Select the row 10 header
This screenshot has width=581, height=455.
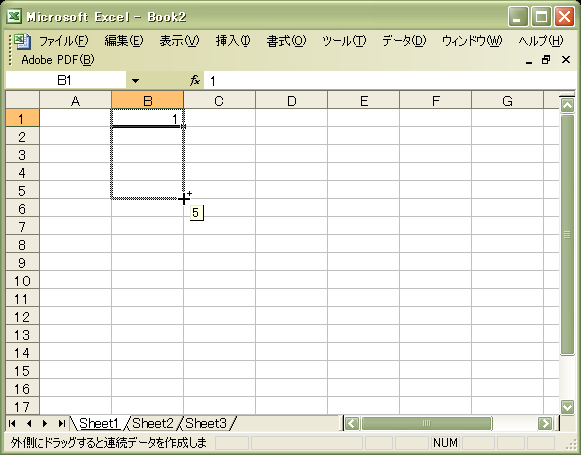pos(22,281)
